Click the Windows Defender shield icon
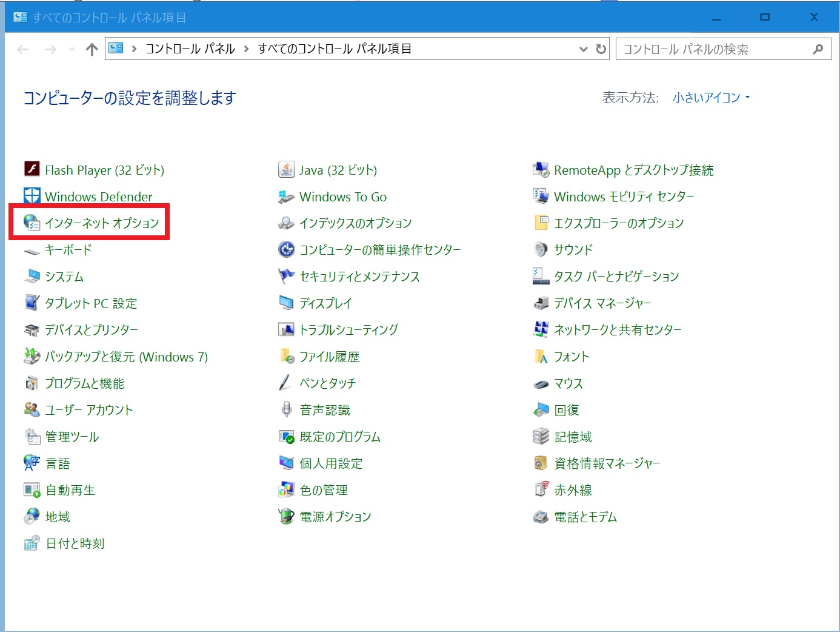This screenshot has width=840, height=632. click(32, 195)
